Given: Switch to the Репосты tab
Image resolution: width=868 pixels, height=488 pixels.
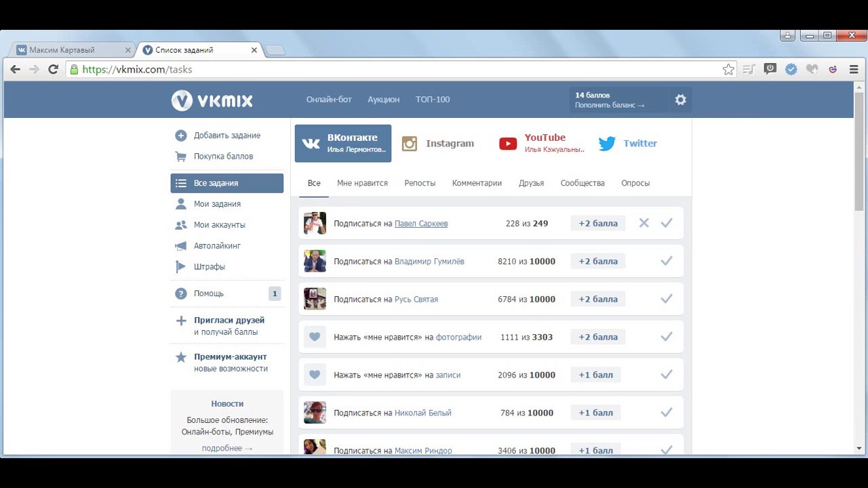Looking at the screenshot, I should 420,183.
